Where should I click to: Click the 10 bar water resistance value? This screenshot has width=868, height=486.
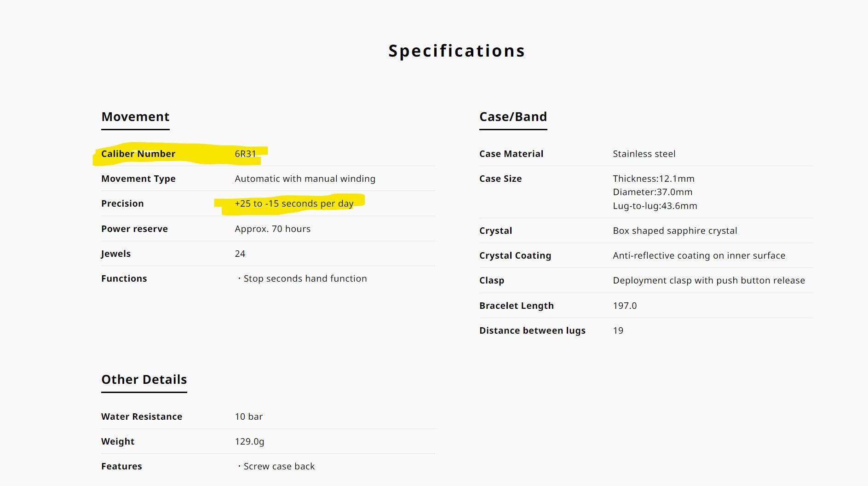pyautogui.click(x=248, y=417)
